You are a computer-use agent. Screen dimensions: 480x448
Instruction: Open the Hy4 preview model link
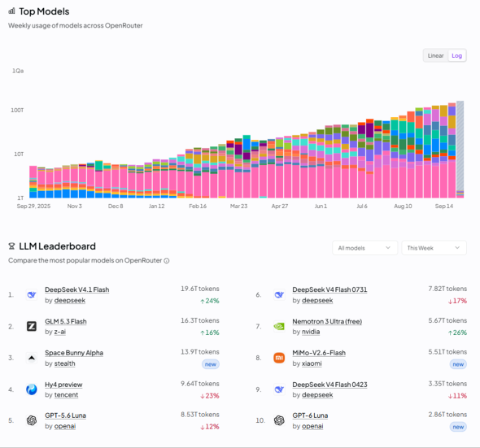coord(63,385)
